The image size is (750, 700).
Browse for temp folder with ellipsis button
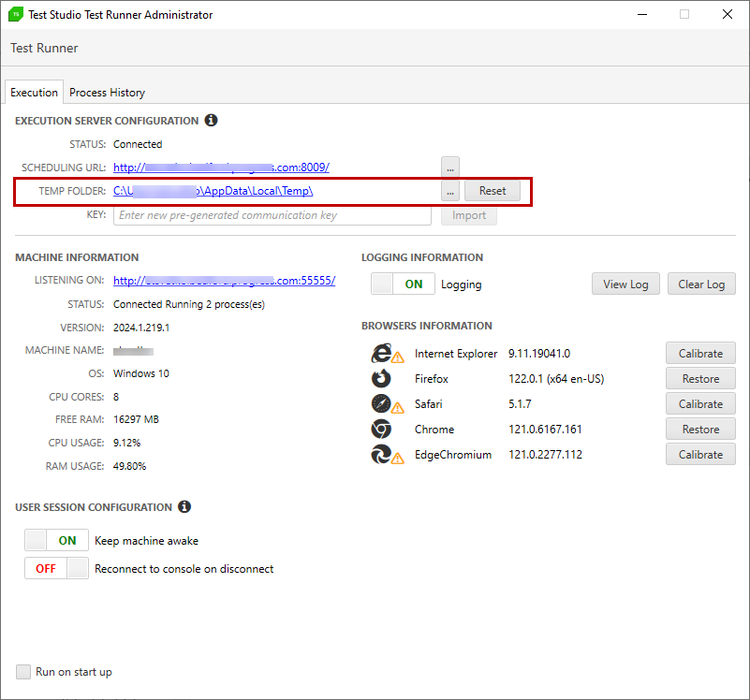[x=450, y=191]
